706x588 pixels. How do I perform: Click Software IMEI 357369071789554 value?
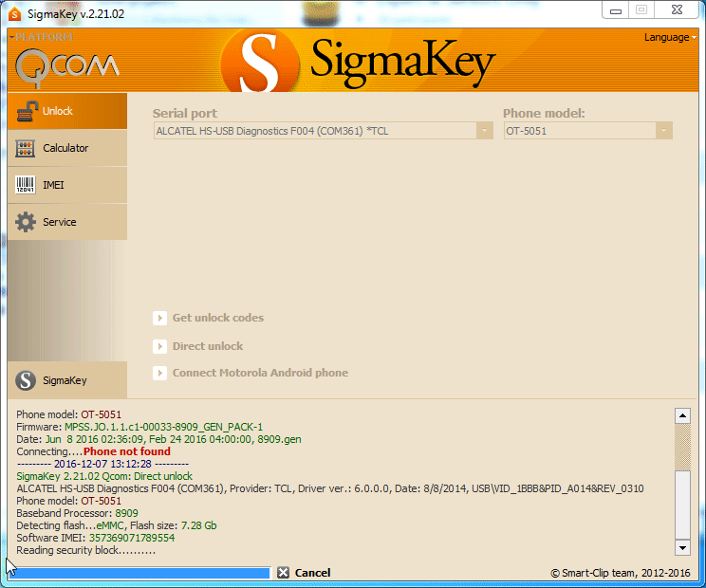[x=132, y=538]
